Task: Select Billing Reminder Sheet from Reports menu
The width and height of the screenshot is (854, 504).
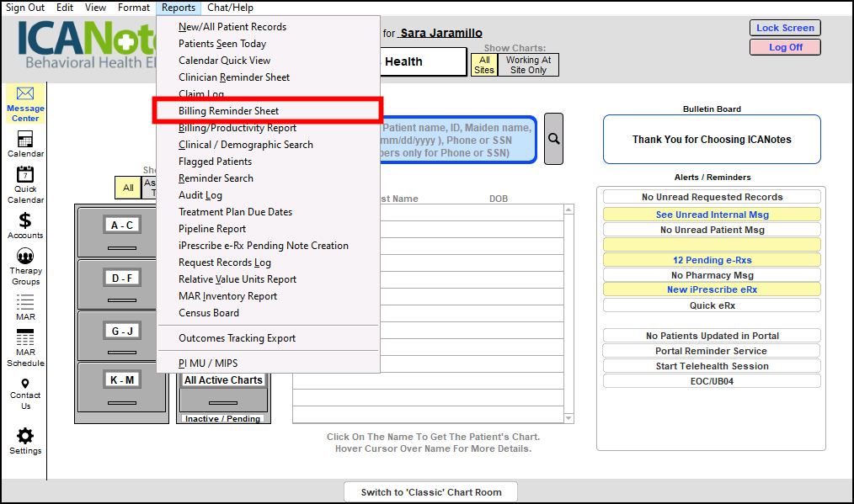Action: [228, 111]
